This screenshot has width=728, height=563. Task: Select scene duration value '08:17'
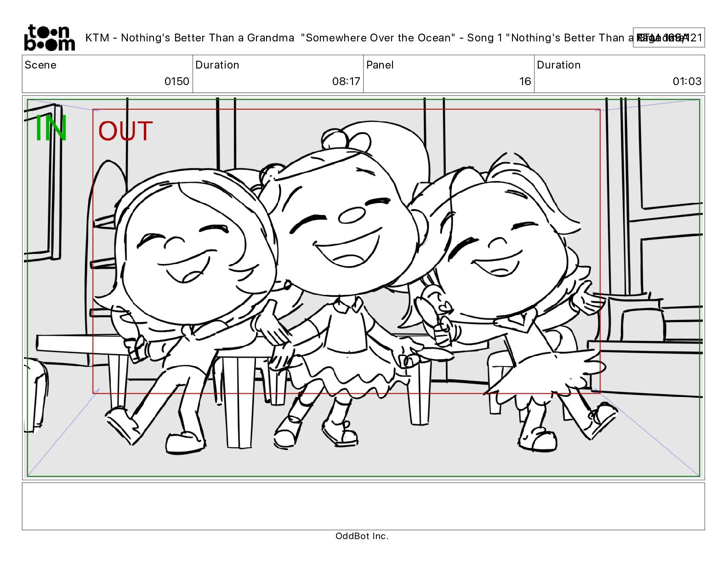pos(346,81)
